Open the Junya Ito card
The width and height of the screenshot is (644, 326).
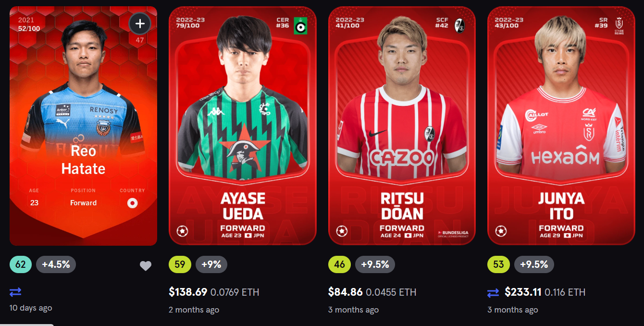coord(561,126)
